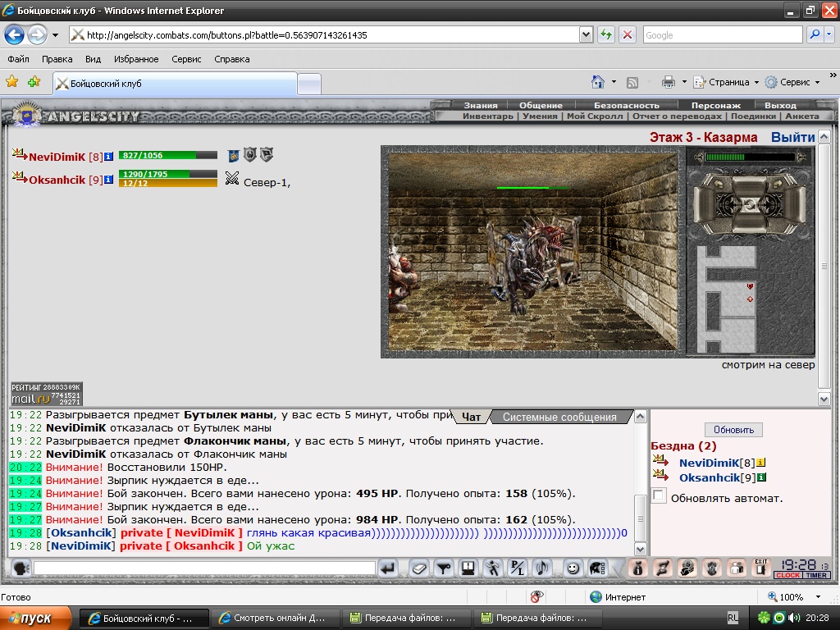
Task: Click the private message arrow beside top Oksanhcik
Action: pyautogui.click(x=20, y=177)
